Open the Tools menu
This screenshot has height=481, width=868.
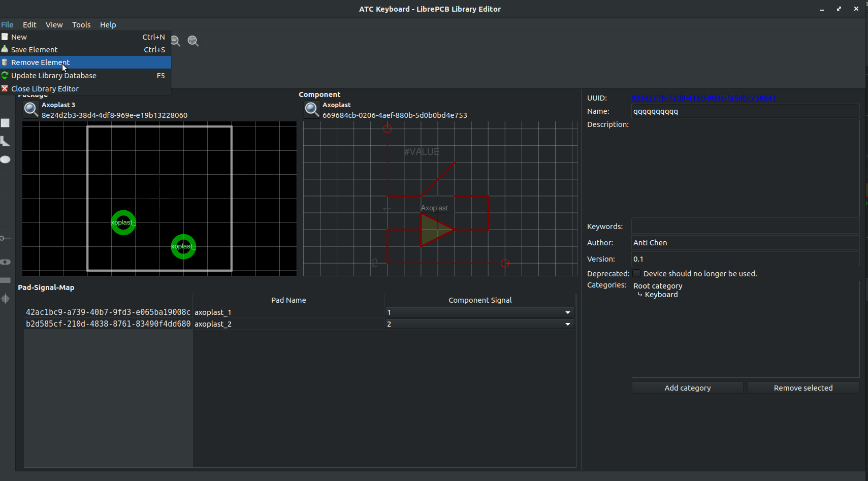[x=81, y=25]
